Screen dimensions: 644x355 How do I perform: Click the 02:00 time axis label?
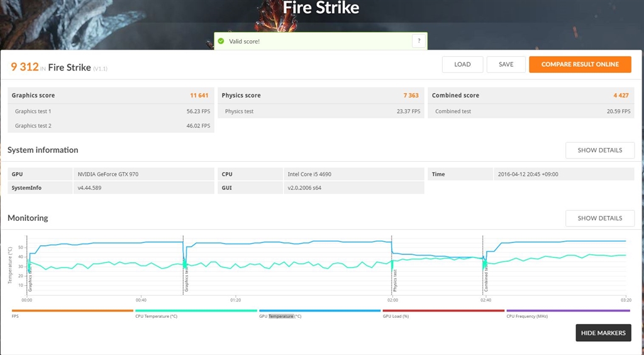(392, 300)
